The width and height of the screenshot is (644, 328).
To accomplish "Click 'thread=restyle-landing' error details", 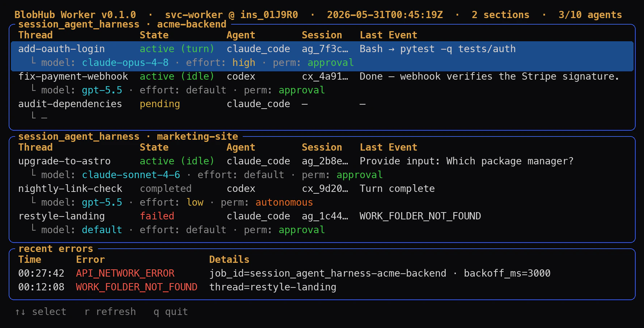I will (273, 287).
